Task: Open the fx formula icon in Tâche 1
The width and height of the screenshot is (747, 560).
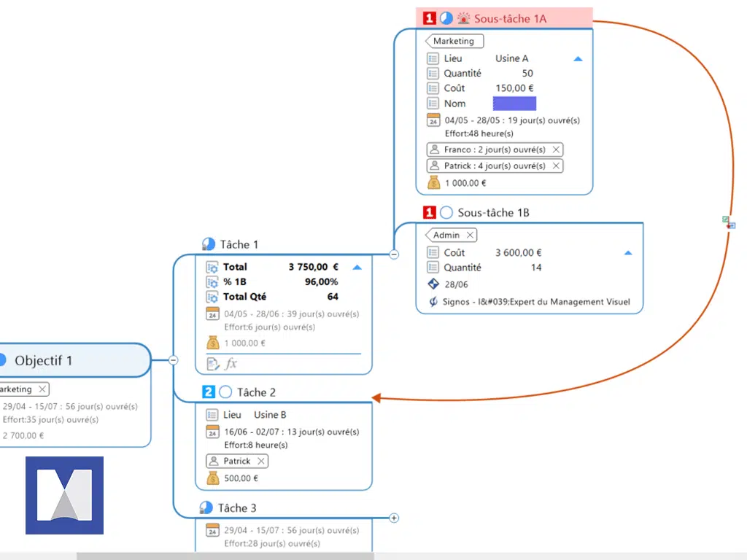Action: [231, 363]
